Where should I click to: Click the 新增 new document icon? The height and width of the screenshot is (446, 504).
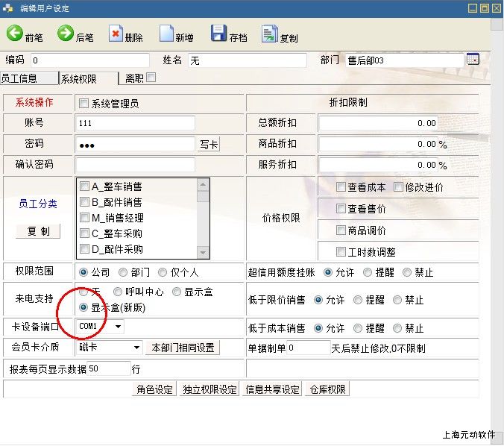click(166, 34)
